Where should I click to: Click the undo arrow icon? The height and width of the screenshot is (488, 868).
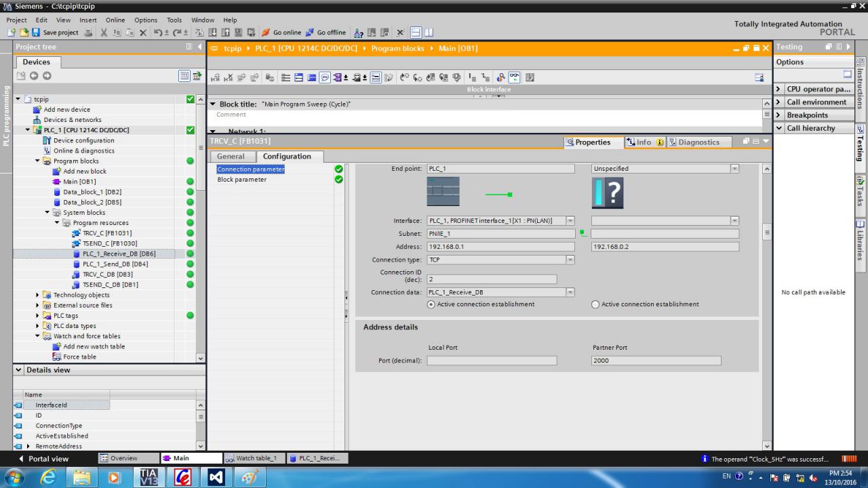pyautogui.click(x=159, y=33)
